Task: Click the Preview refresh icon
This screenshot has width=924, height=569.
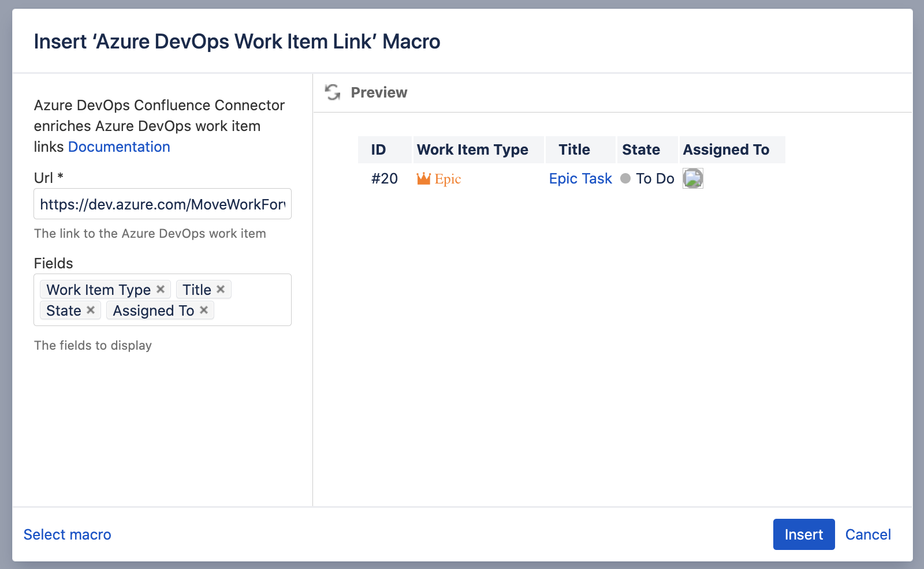Action: [x=333, y=92]
